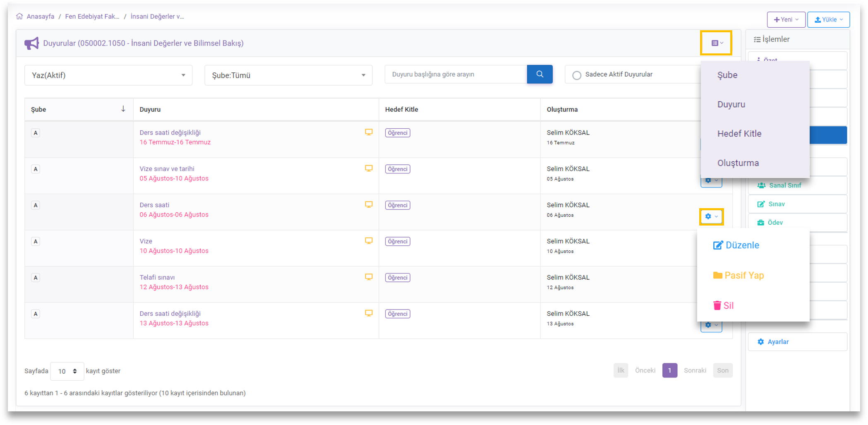Screen dimensions: 868x425
Task: Sort by Şube column arrow
Action: pyautogui.click(x=123, y=109)
